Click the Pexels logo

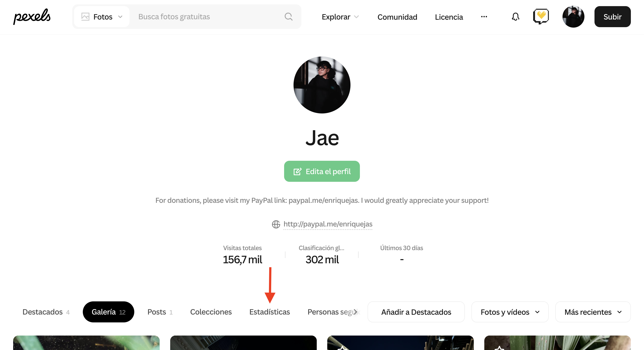32,16
